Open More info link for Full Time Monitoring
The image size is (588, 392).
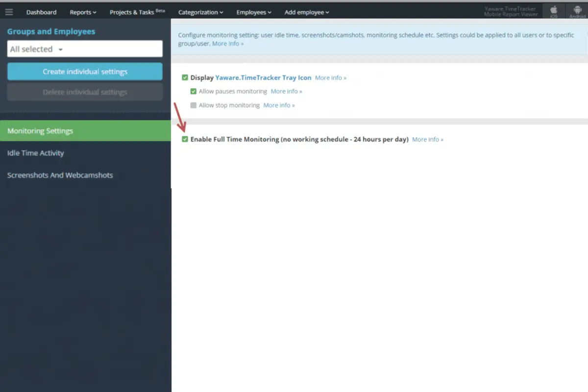(x=428, y=140)
